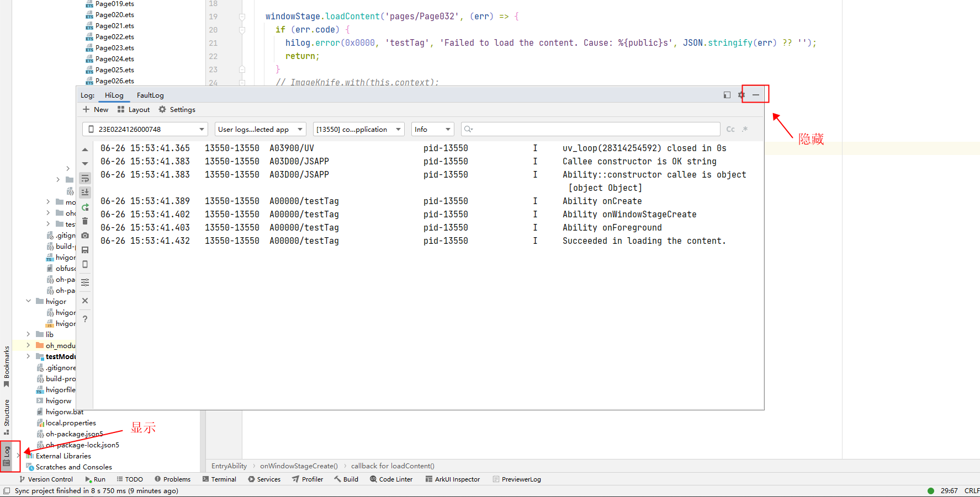This screenshot has width=980, height=497.
Task: Click cursor position 29:67 in status bar
Action: (x=949, y=491)
